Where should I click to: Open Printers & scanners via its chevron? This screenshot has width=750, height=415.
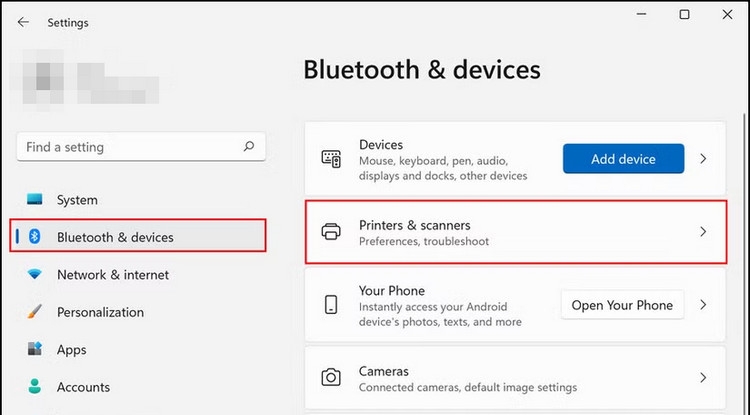point(703,232)
